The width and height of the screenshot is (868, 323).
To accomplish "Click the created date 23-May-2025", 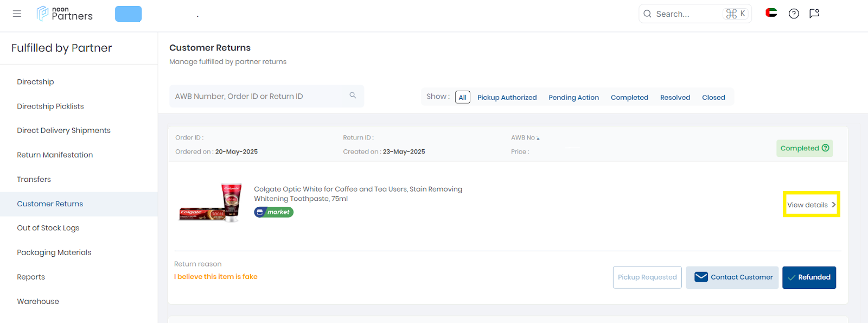I will point(404,152).
